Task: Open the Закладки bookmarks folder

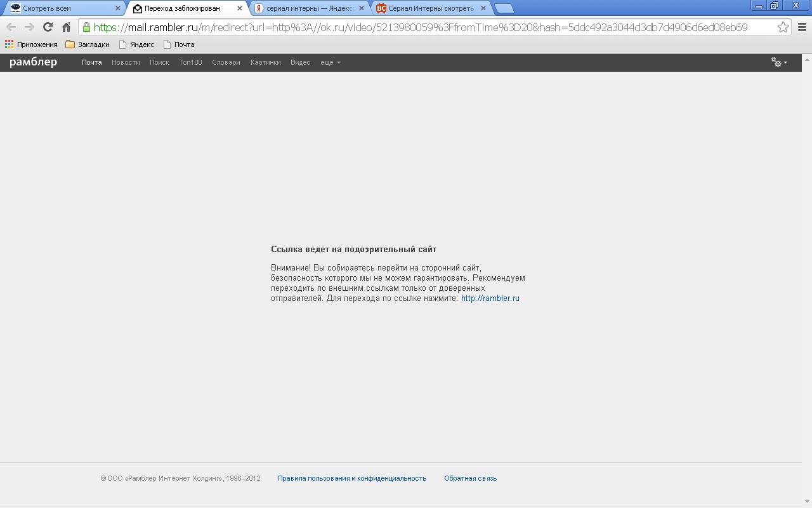Action: pyautogui.click(x=88, y=44)
